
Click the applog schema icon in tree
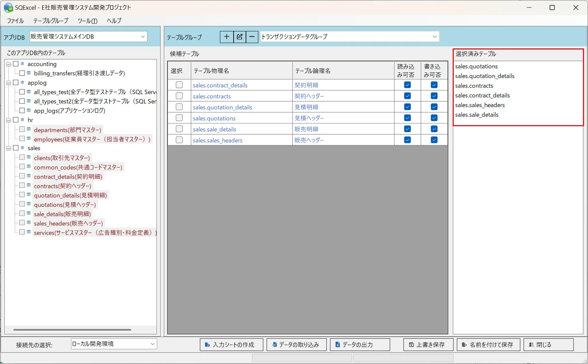pyautogui.click(x=23, y=82)
